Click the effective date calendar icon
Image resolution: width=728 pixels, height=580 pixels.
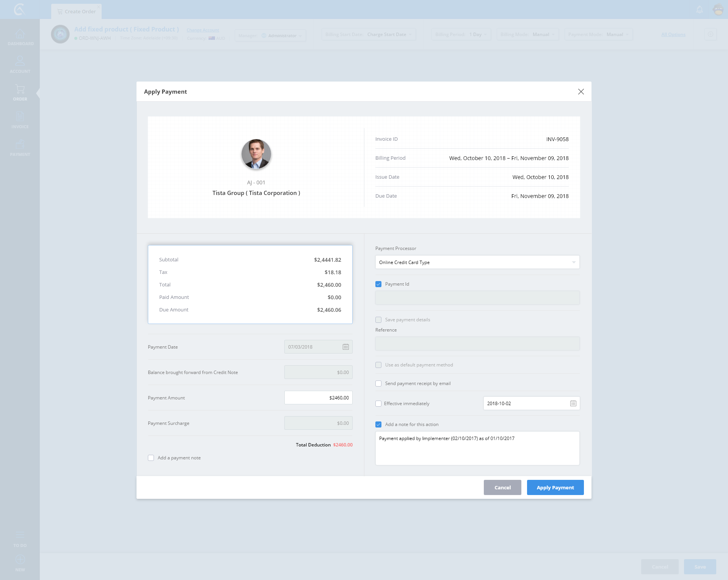573,403
